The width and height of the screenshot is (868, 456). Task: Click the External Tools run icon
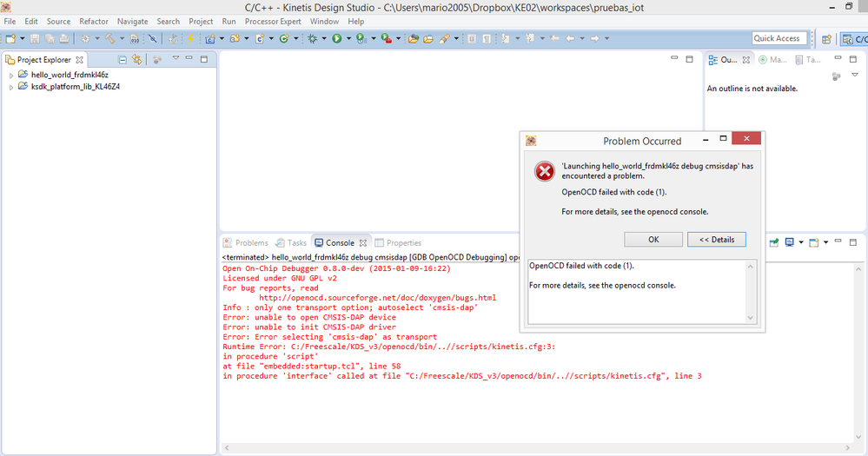pos(387,38)
